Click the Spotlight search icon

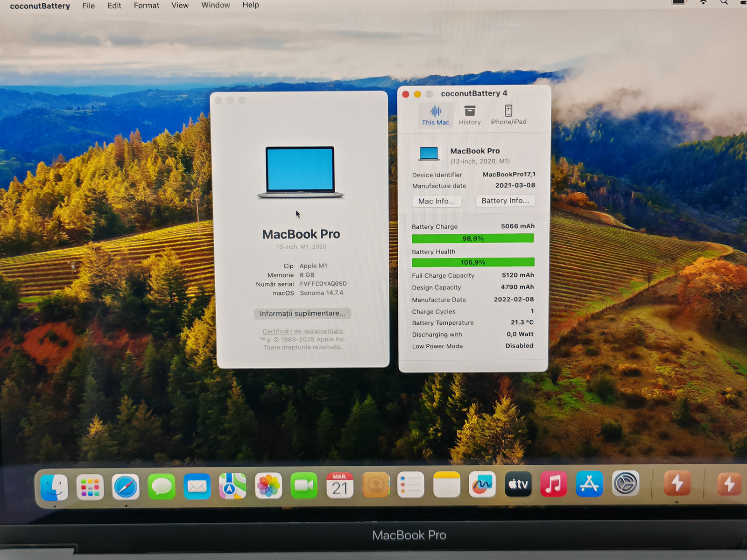pyautogui.click(x=724, y=2)
